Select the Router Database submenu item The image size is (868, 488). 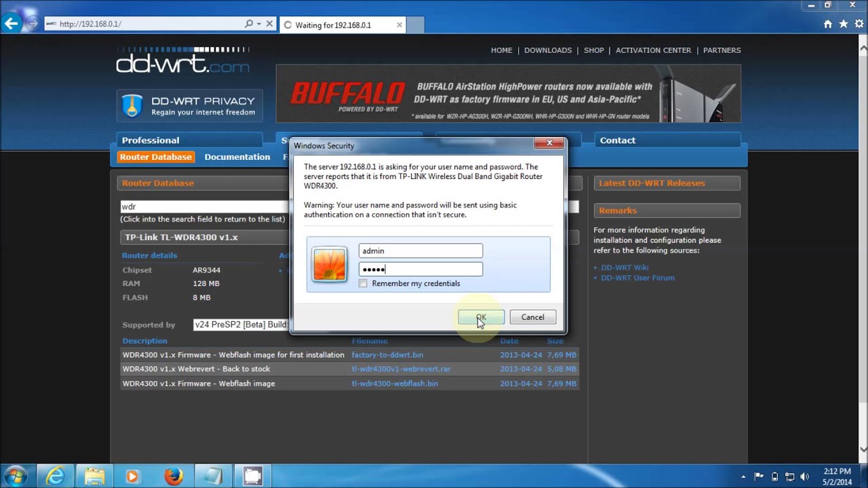pyautogui.click(x=156, y=157)
